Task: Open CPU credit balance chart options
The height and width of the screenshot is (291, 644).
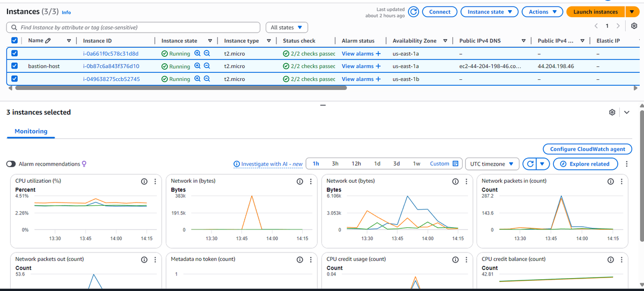Action: pyautogui.click(x=622, y=260)
